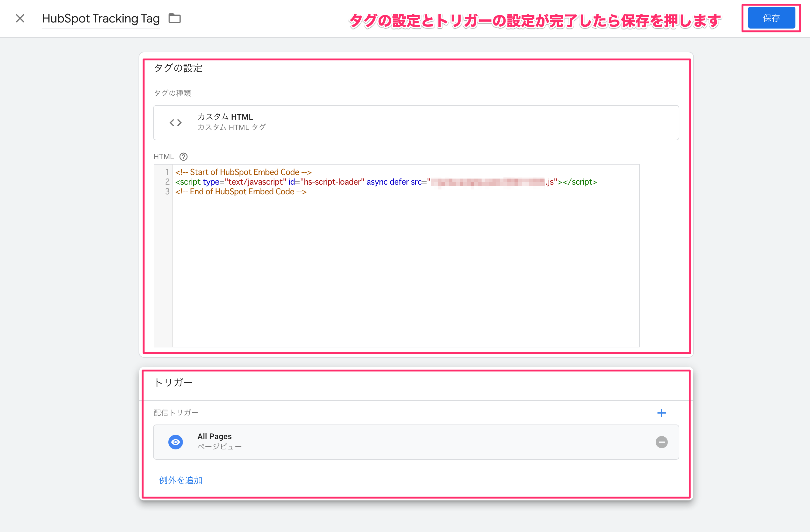The width and height of the screenshot is (810, 532).
Task: Click the End of HubSpot Embed Code comment line
Action: click(x=241, y=192)
